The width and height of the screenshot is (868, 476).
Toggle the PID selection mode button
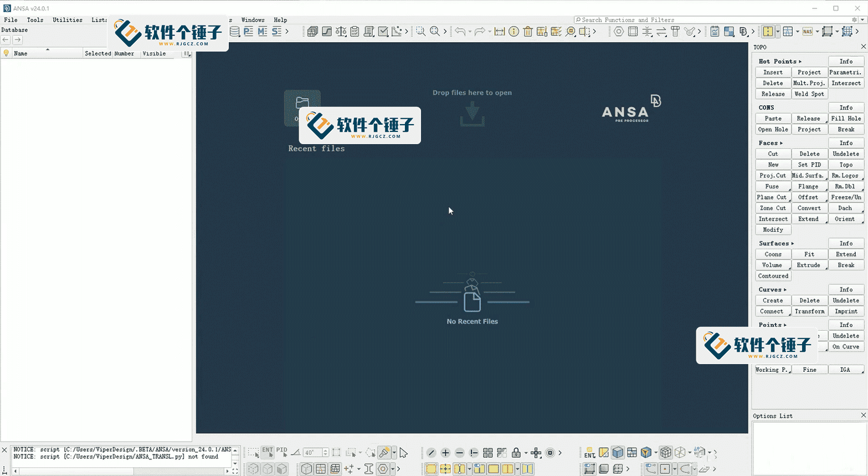click(x=281, y=453)
